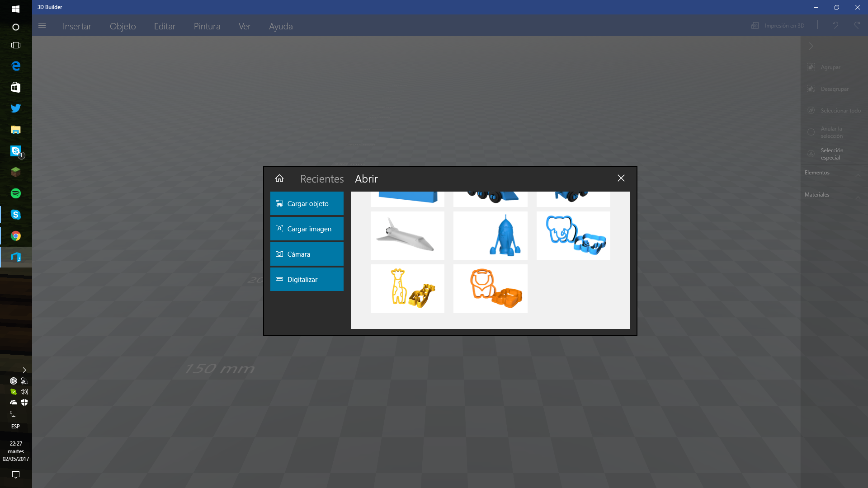This screenshot has width=868, height=488.
Task: Open the space shuttle model thumbnail
Action: click(407, 236)
